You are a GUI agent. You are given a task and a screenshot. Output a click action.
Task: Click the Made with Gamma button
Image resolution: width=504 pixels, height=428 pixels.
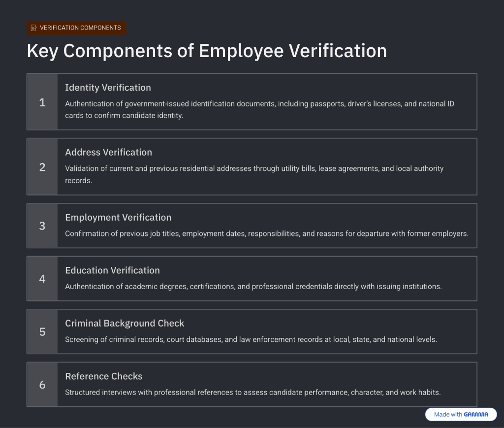tap(461, 415)
